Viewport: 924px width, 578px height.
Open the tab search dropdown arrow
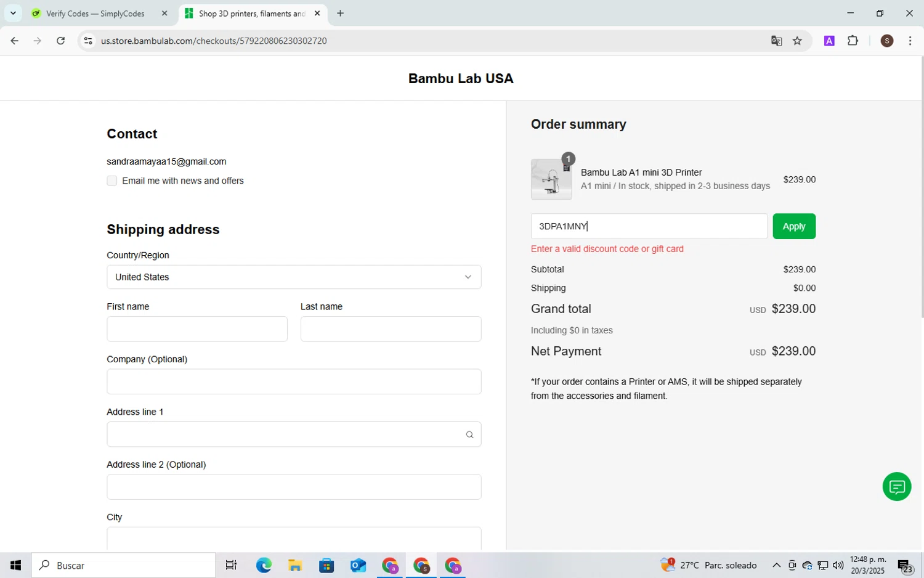(13, 13)
